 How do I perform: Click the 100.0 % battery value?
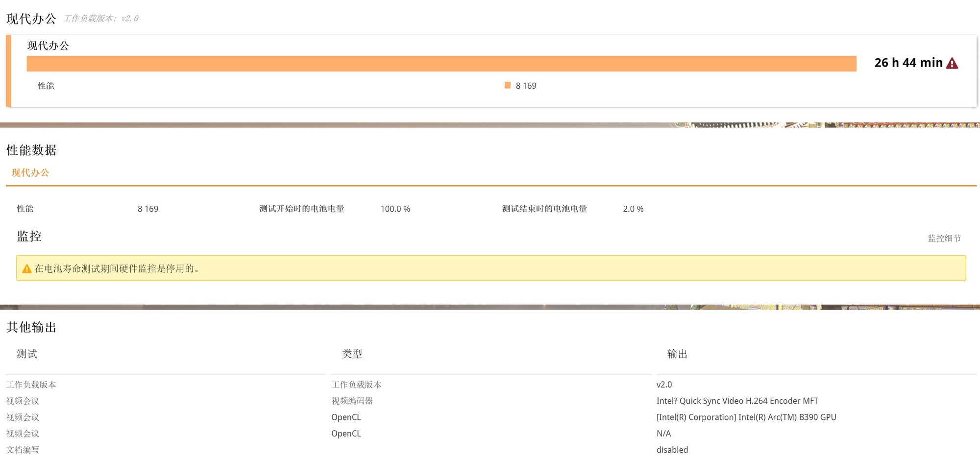tap(395, 209)
